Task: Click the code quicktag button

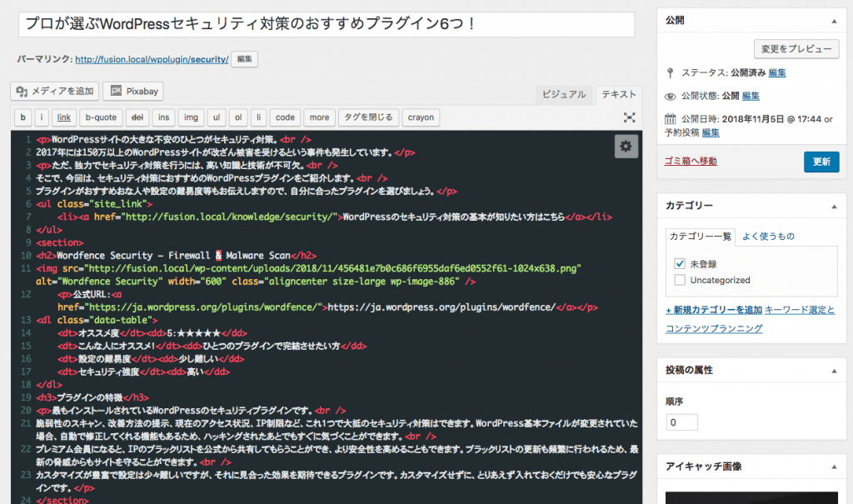Action: 285,117
